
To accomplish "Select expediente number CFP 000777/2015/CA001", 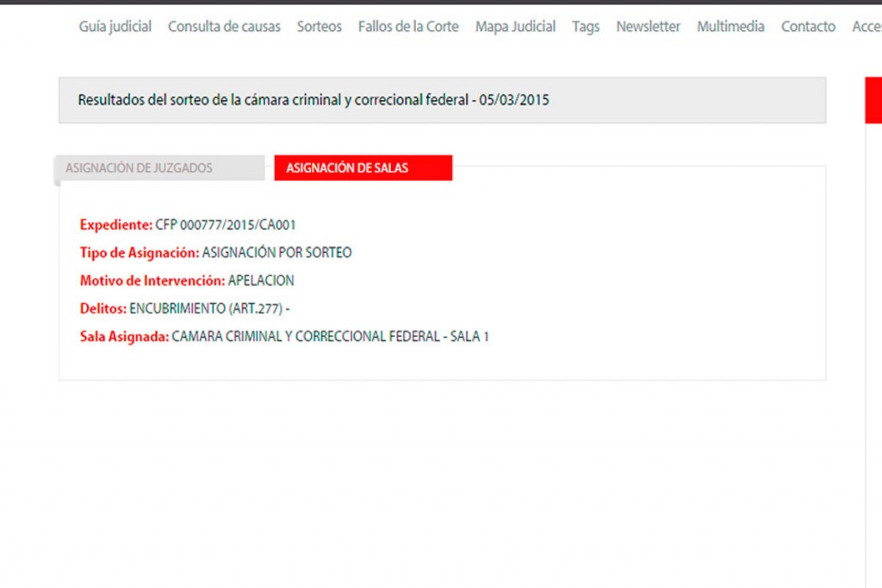I will click(x=225, y=225).
